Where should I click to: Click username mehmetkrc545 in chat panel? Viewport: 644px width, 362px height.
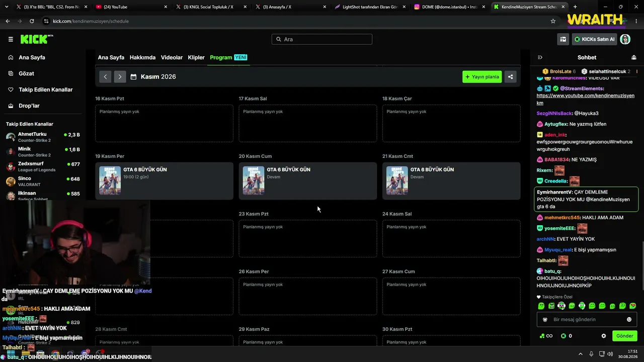pyautogui.click(x=562, y=218)
